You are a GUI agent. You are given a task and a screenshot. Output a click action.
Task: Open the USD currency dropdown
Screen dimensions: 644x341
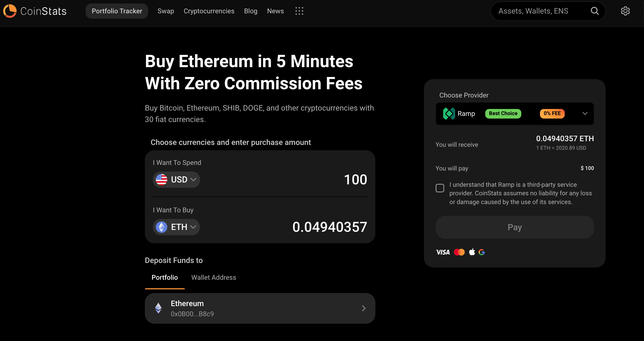[x=176, y=180]
